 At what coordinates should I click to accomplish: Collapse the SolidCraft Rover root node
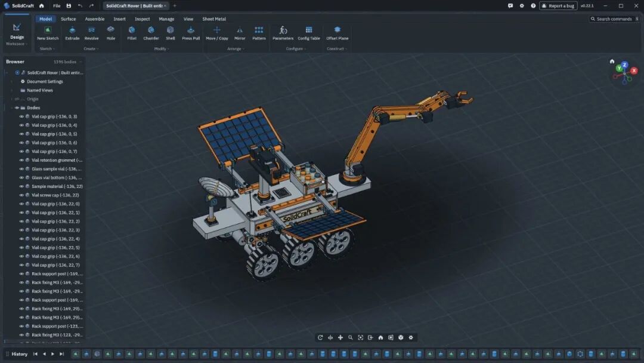pyautogui.click(x=7, y=73)
